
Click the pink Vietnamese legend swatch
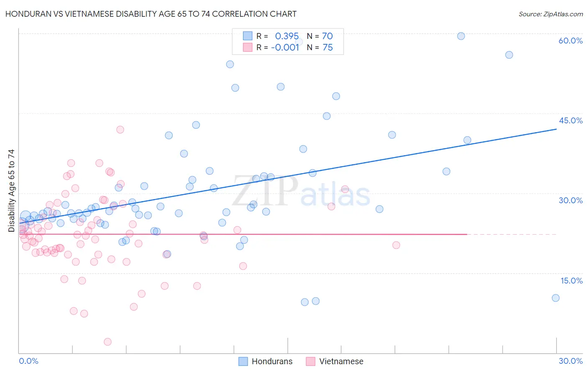tap(310, 361)
